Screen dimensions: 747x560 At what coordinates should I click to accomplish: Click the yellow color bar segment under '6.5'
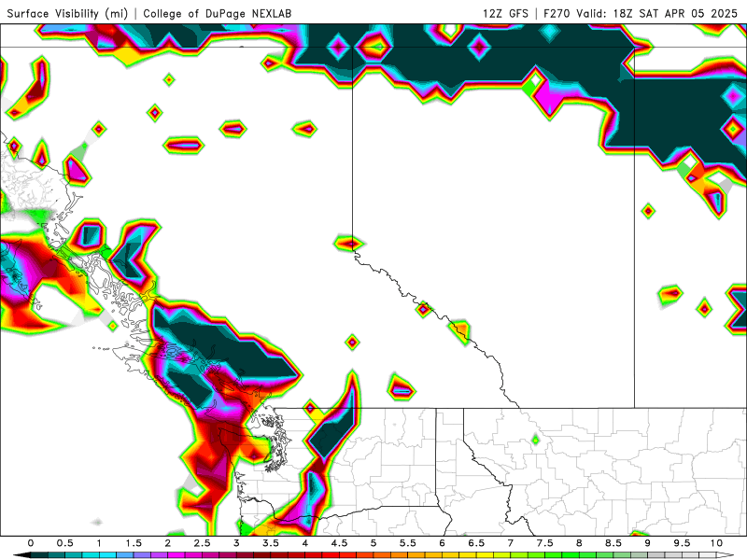[483, 555]
